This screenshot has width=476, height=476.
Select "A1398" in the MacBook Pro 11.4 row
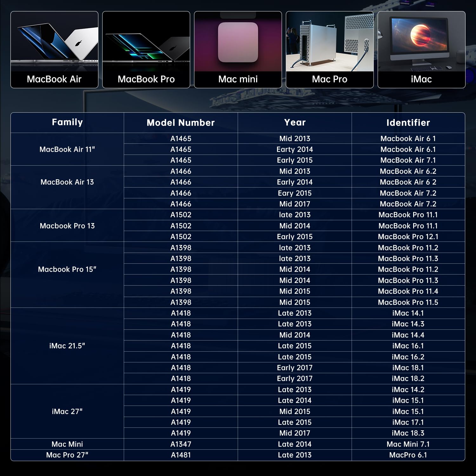click(181, 291)
